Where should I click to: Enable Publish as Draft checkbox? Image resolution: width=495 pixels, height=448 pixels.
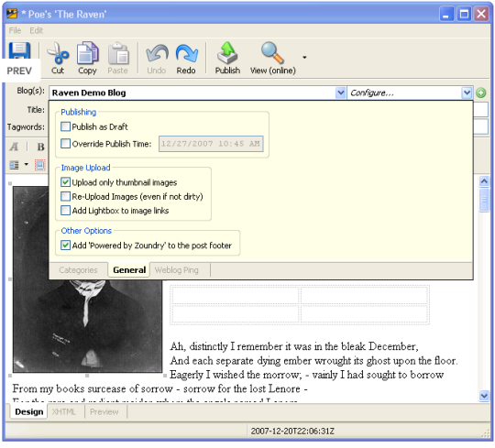(x=65, y=126)
